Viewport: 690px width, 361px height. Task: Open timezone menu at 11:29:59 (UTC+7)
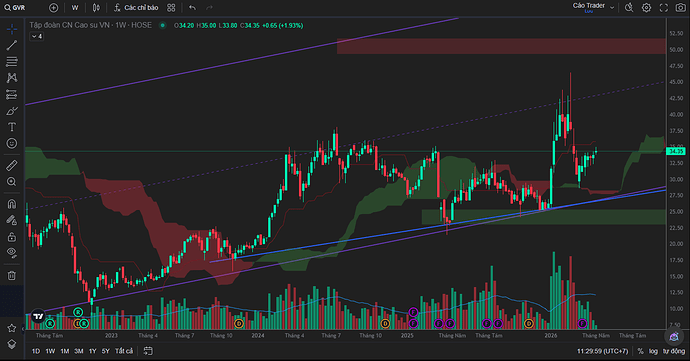tap(602, 351)
